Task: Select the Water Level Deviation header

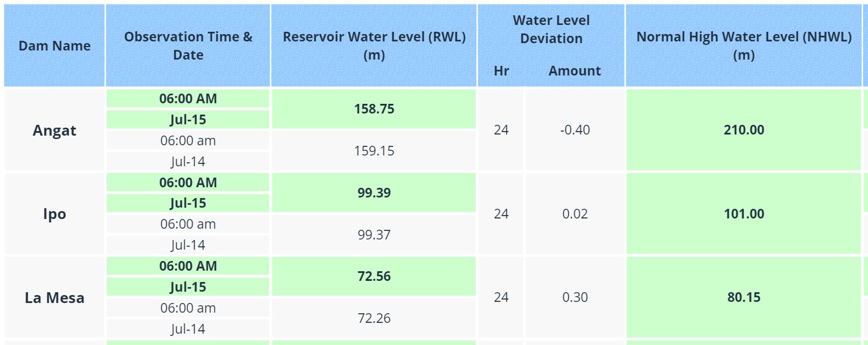Action: tap(551, 30)
